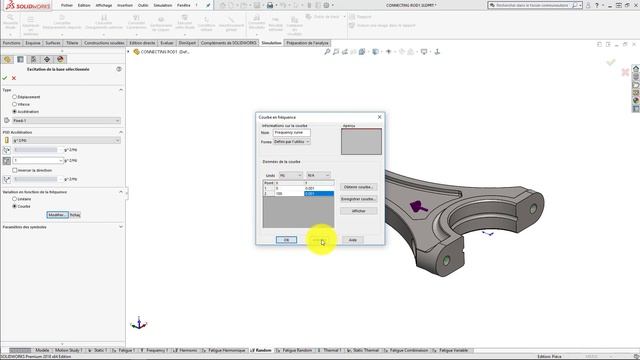Click the search field in the title bar
The image size is (640, 360).
535,5
